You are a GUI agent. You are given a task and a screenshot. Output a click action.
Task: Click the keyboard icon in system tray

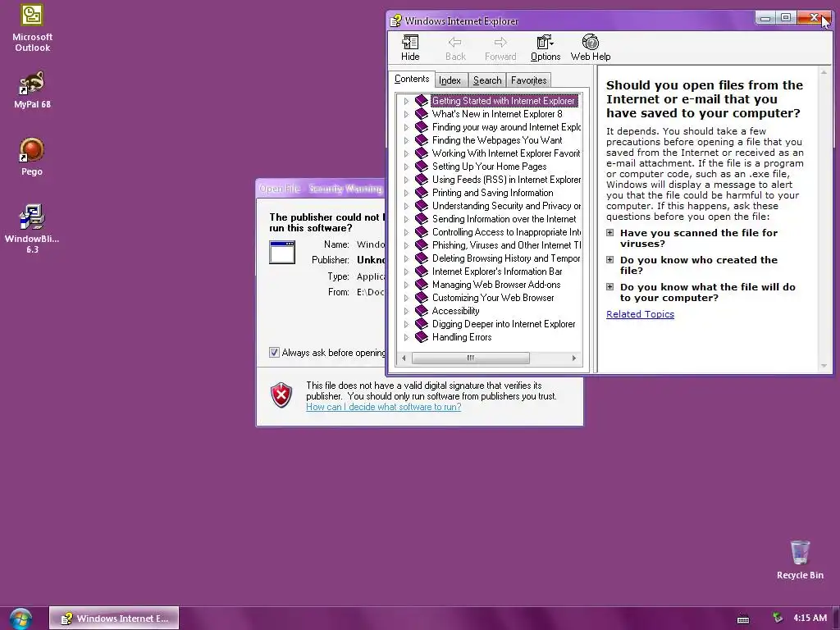(743, 619)
